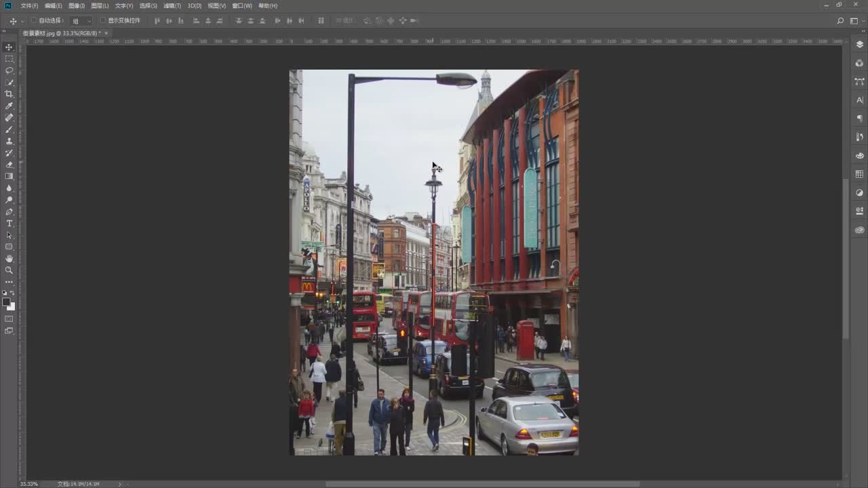Switch to the 街景素材.jpg document tab
Viewport: 868px width, 488px height.
[x=62, y=33]
